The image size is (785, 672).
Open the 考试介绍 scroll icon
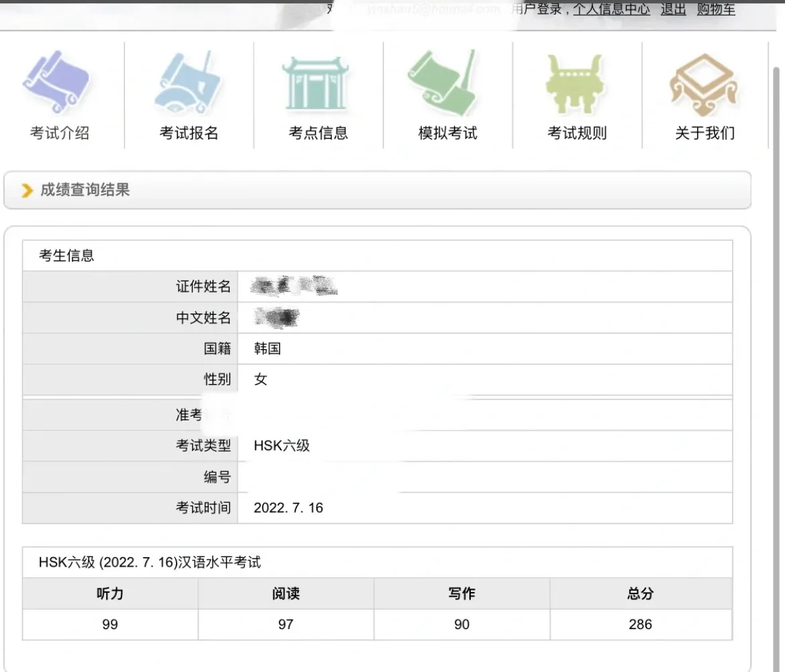pyautogui.click(x=56, y=82)
